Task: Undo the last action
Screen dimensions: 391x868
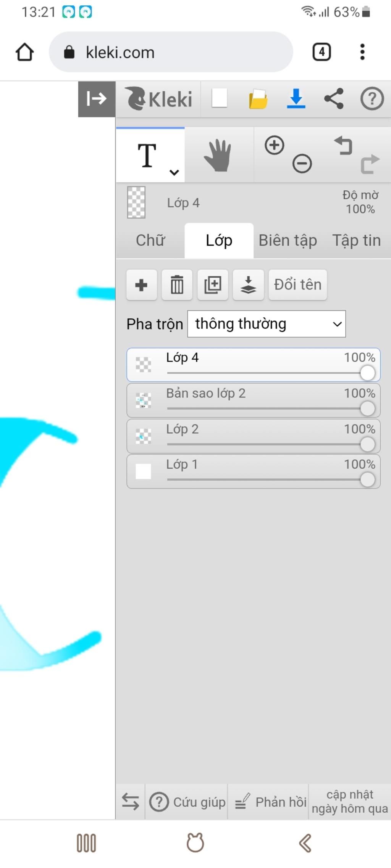Action: click(343, 145)
